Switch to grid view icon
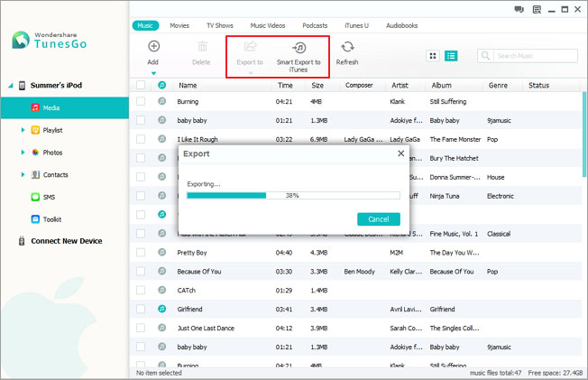 click(433, 56)
